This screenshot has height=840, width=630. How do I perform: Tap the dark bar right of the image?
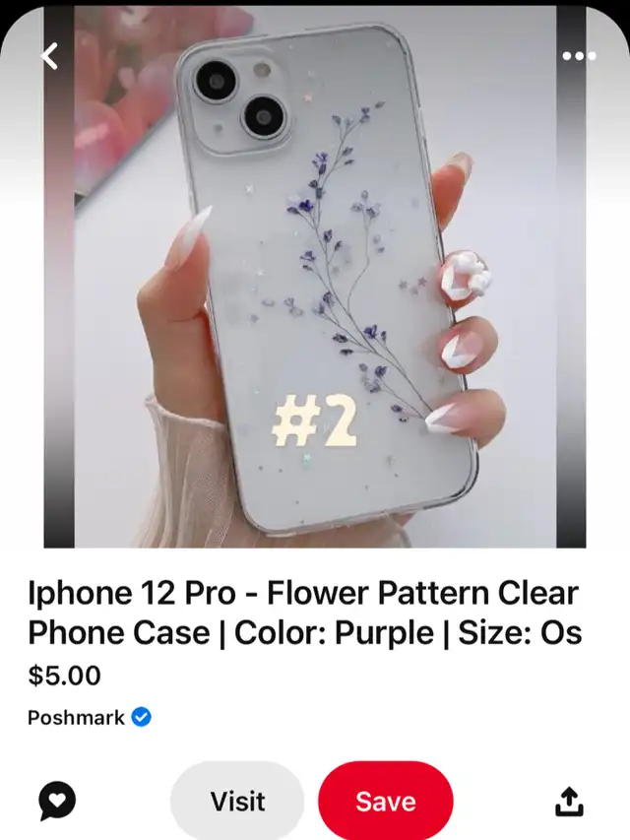click(x=571, y=277)
